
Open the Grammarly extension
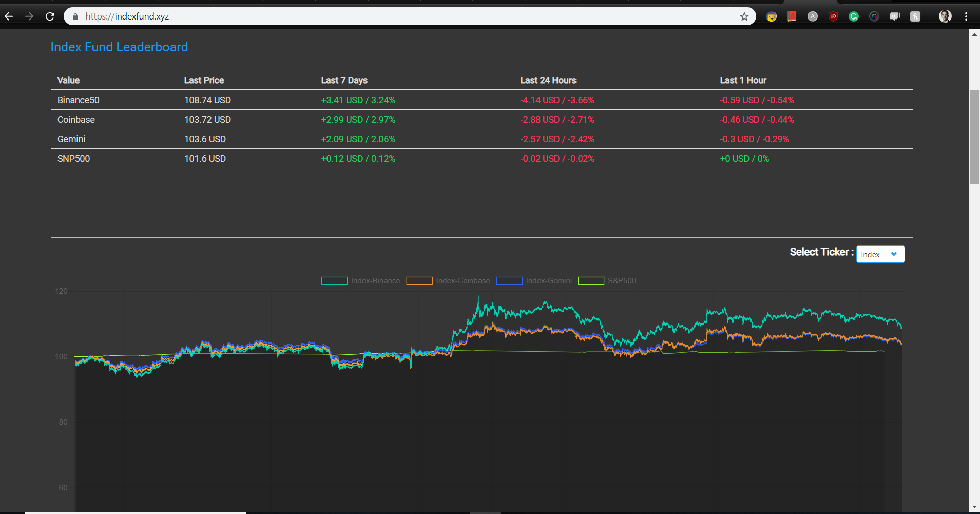pos(854,16)
